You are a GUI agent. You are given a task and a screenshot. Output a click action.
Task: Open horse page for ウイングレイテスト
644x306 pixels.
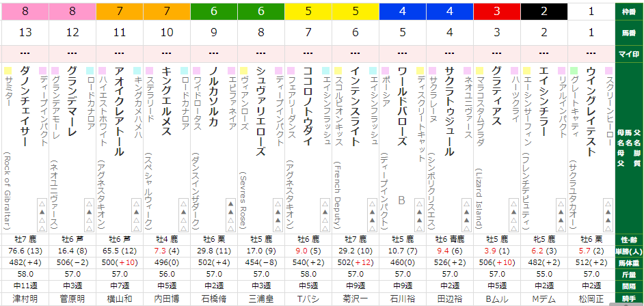[x=590, y=112]
